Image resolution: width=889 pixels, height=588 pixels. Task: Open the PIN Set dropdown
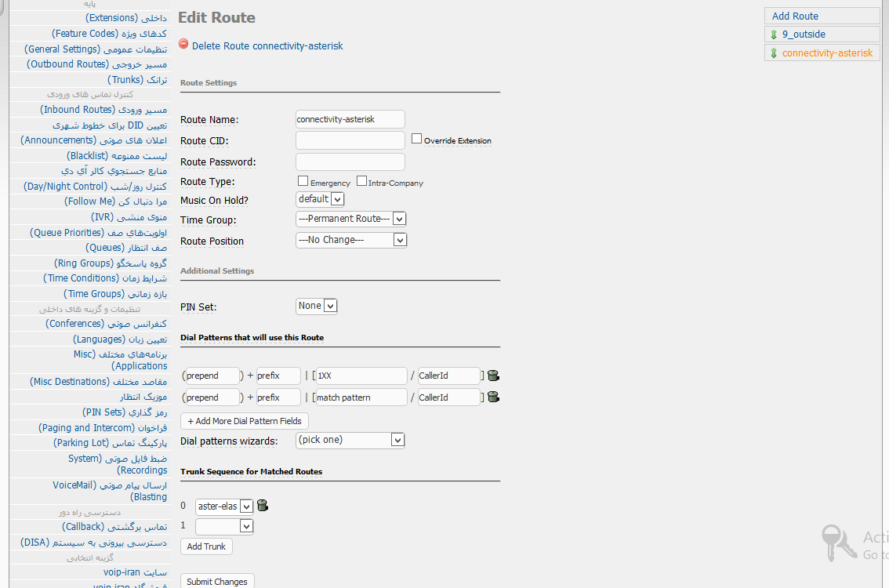(317, 306)
